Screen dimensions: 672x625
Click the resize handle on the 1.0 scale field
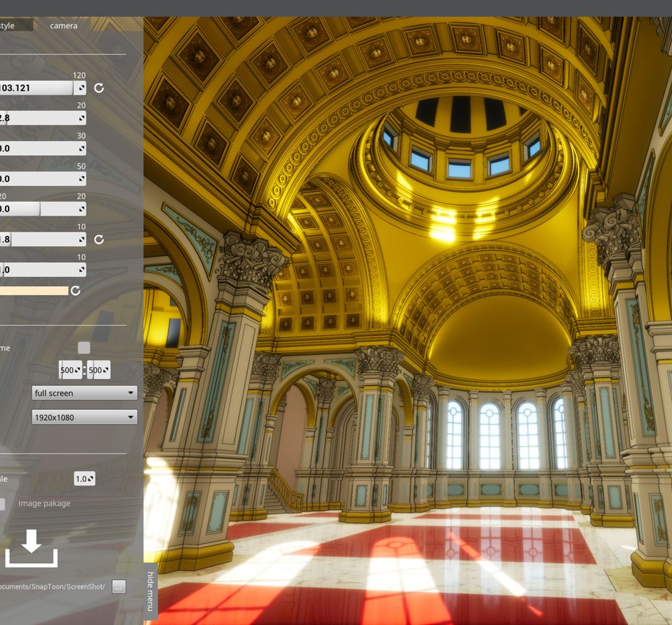[91, 479]
